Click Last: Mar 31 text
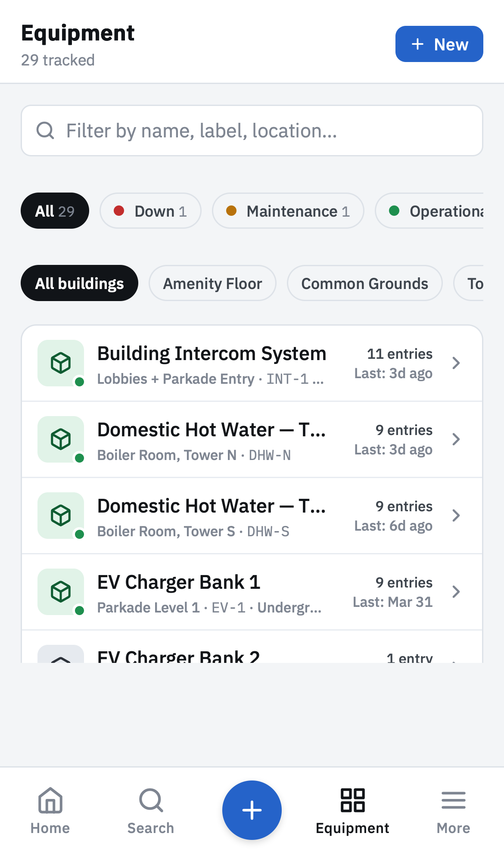 (392, 602)
